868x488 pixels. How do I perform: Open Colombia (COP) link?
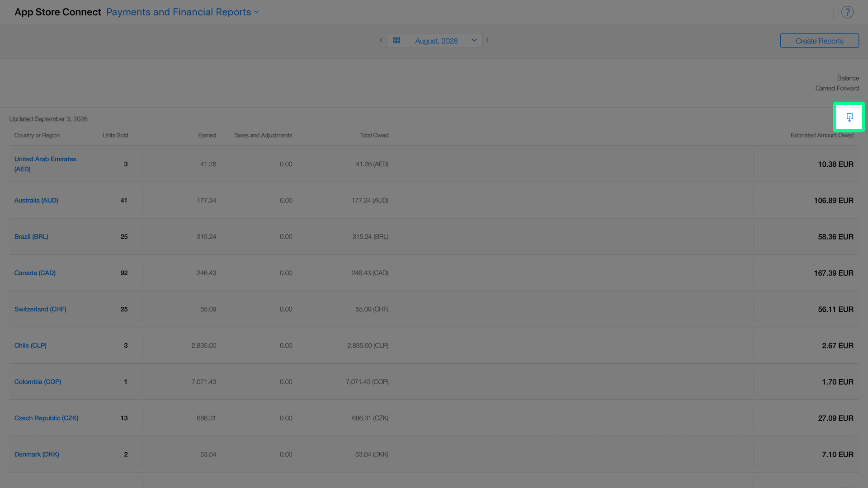coord(38,382)
